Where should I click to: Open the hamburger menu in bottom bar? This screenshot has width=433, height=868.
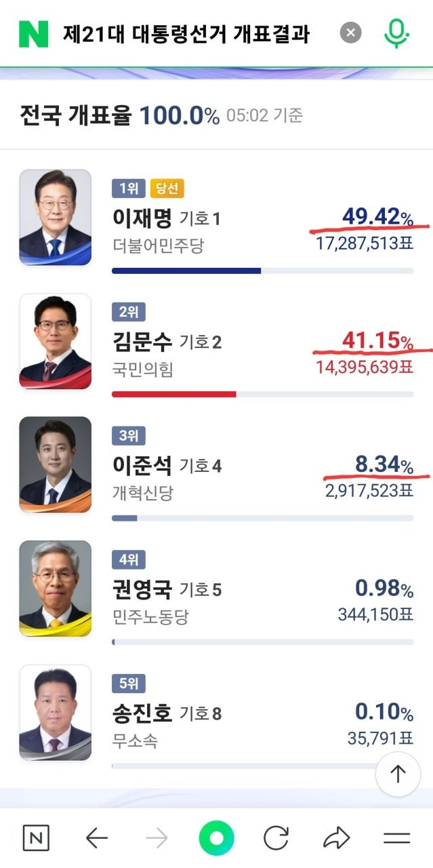(396, 839)
